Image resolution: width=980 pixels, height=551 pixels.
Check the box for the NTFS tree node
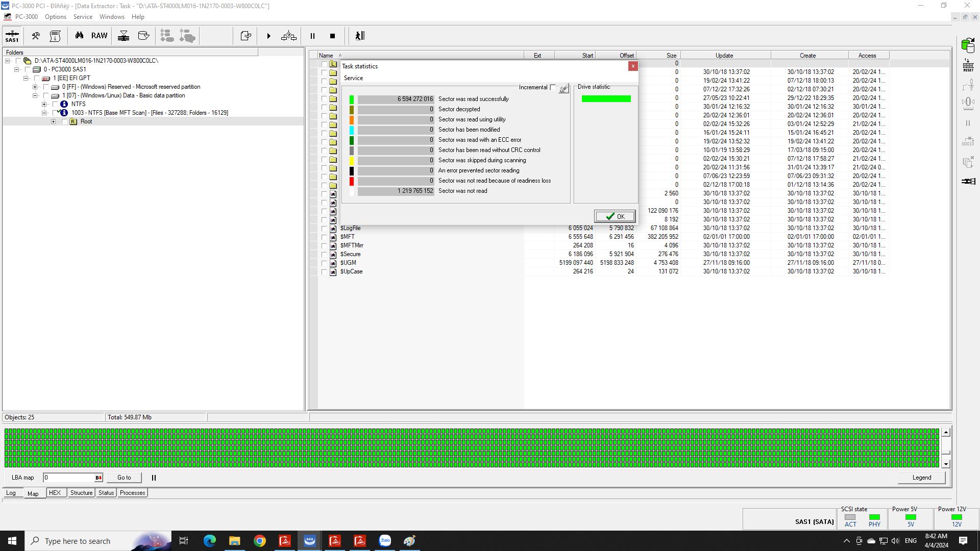click(55, 104)
